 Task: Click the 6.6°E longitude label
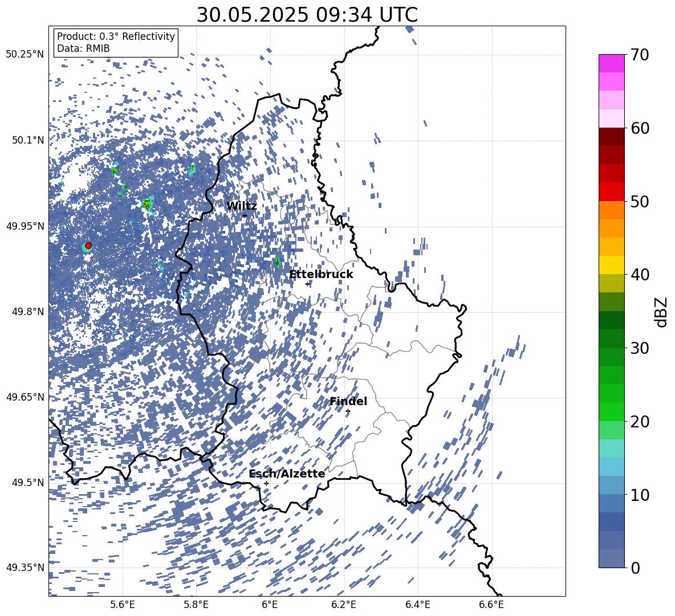491,605
